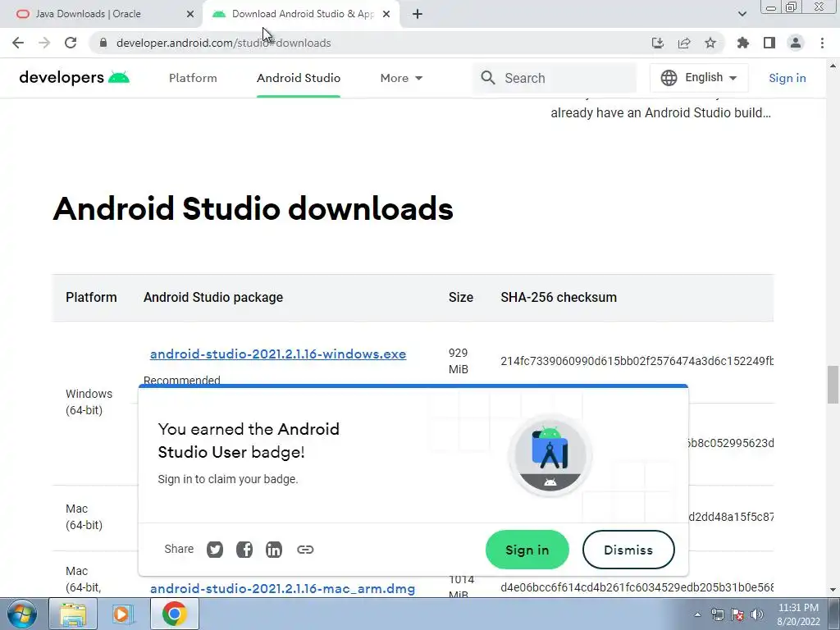The height and width of the screenshot is (630, 840).
Task: Download android-studio-2021.2.1.16-mac_arm.dmg
Action: [x=282, y=588]
